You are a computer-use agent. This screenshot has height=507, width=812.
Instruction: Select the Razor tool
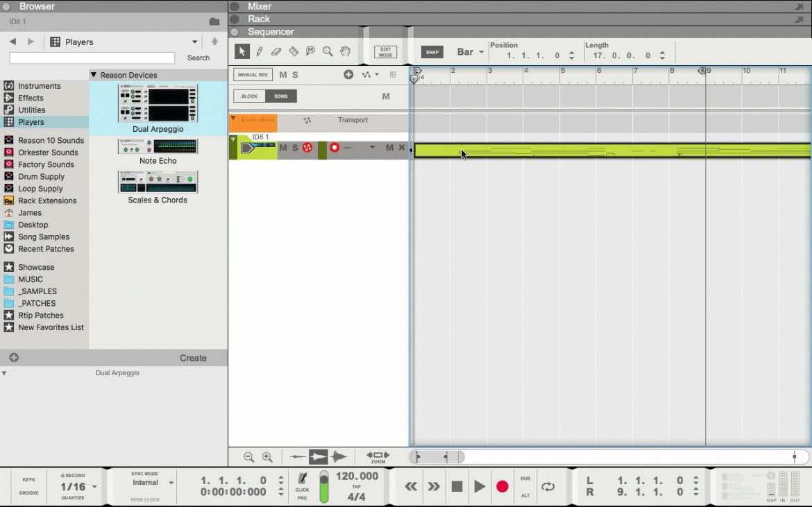point(294,51)
